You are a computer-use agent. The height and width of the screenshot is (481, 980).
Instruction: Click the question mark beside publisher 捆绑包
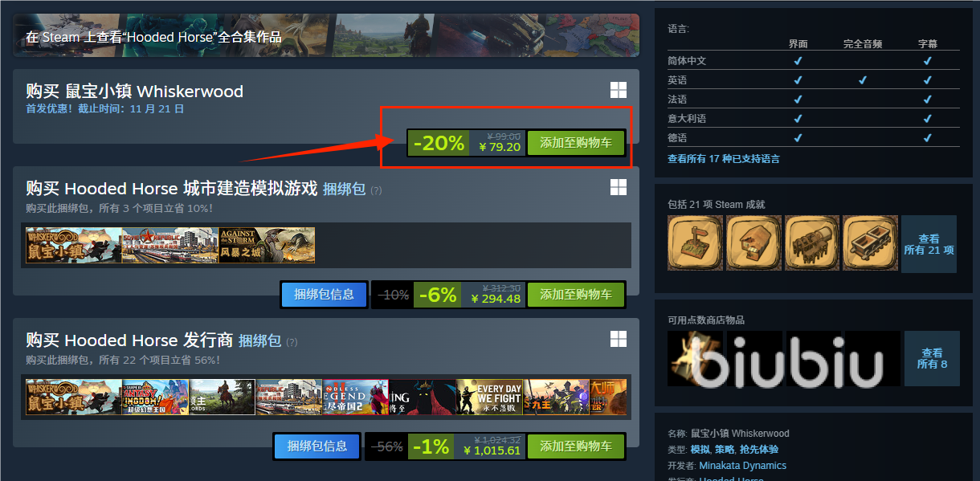coord(292,342)
